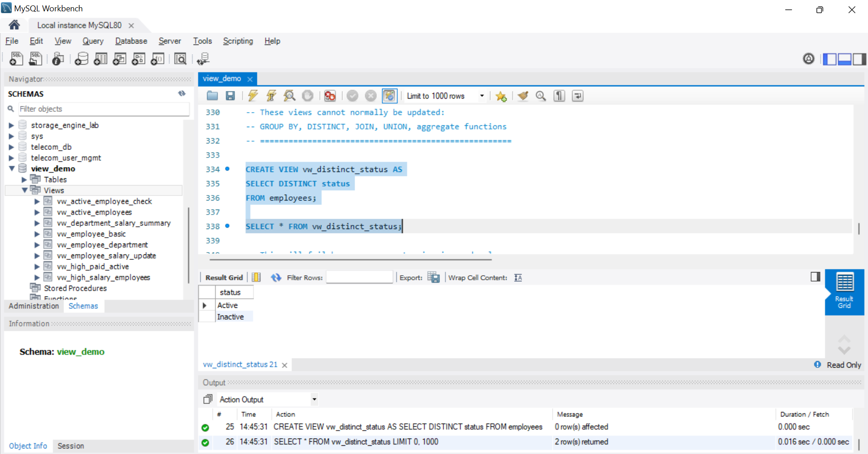Screen dimensions: 868x454
Task: Open the Query menu
Action: tap(93, 41)
